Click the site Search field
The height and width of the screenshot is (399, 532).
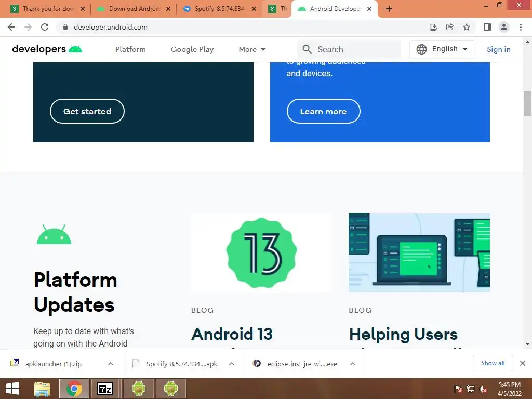[350, 49]
